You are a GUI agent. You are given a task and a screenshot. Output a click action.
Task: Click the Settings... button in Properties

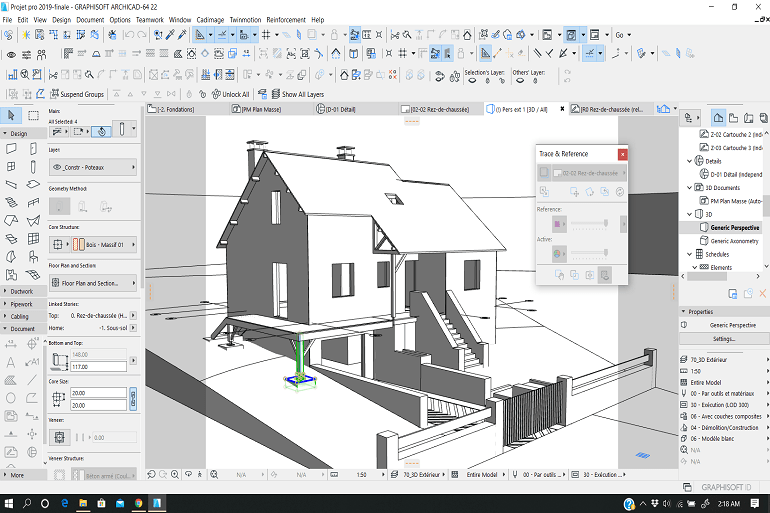pos(723,339)
